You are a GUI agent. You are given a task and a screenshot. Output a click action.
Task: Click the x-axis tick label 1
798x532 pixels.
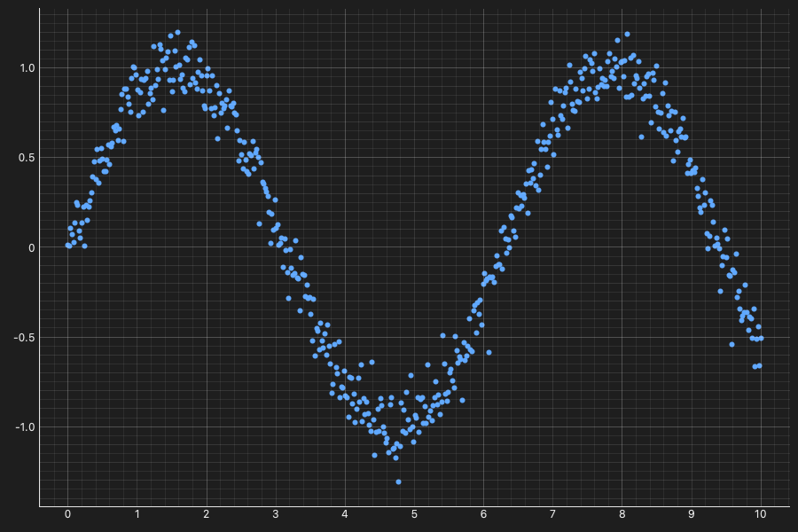(x=137, y=514)
